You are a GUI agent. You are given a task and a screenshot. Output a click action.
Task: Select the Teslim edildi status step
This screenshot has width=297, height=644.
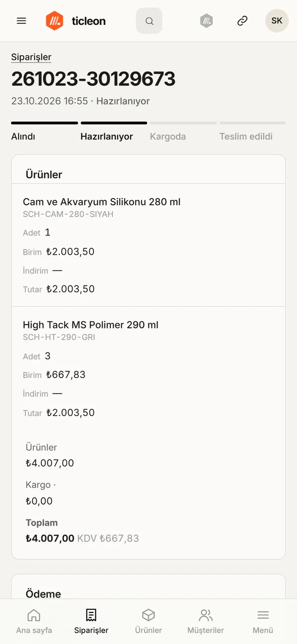(252, 132)
